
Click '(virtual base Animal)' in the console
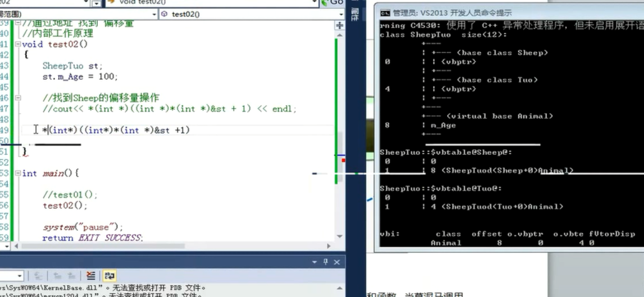point(500,116)
